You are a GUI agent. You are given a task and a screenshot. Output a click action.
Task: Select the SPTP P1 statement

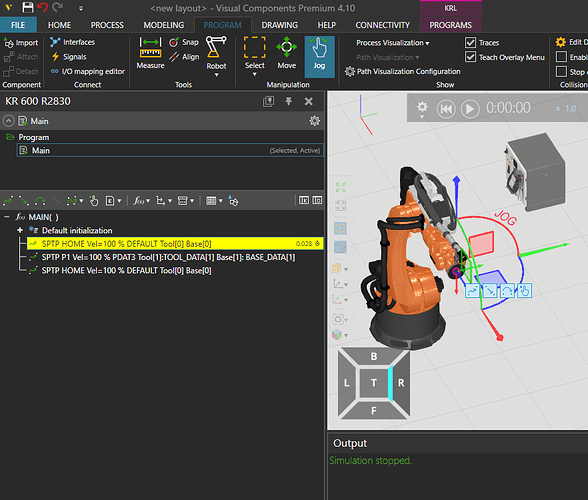168,257
